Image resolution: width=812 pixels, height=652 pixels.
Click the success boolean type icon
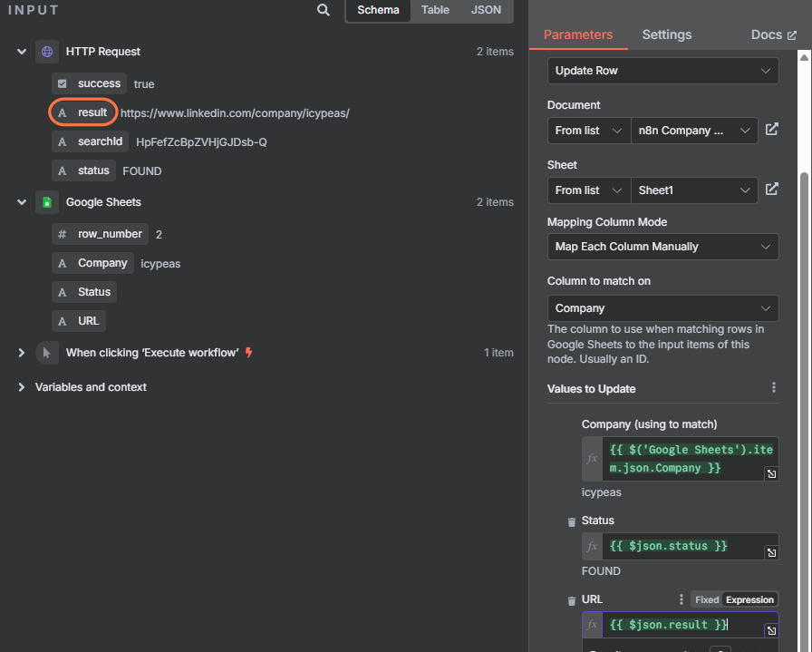coord(63,84)
